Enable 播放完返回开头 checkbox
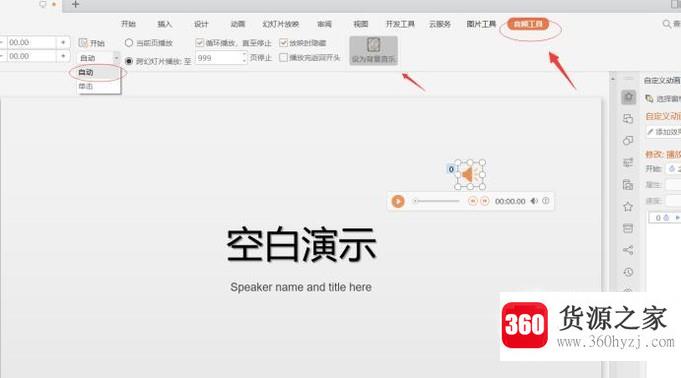 pyautogui.click(x=284, y=57)
